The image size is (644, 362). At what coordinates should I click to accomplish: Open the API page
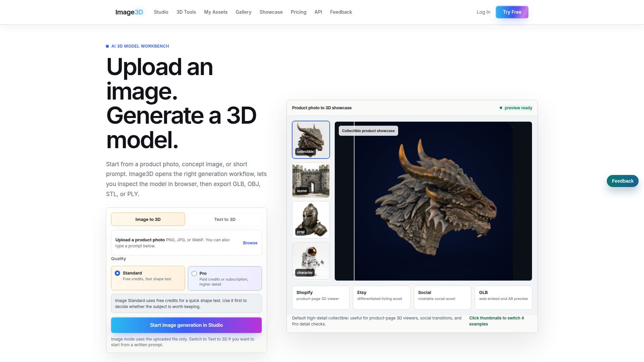point(318,12)
